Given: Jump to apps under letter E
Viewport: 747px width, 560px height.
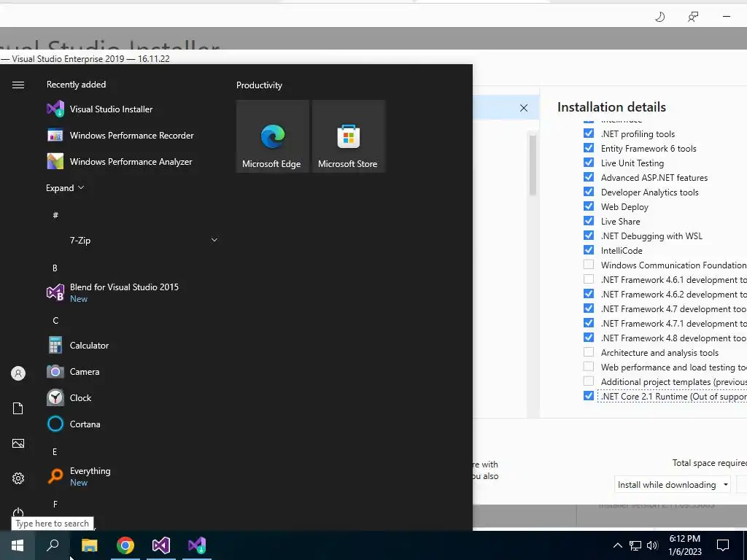Looking at the screenshot, I should click(55, 451).
